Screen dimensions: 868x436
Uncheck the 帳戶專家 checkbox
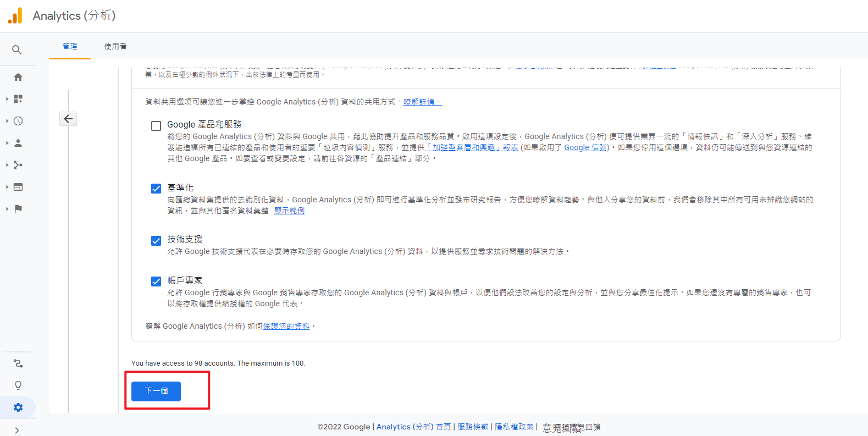156,282
